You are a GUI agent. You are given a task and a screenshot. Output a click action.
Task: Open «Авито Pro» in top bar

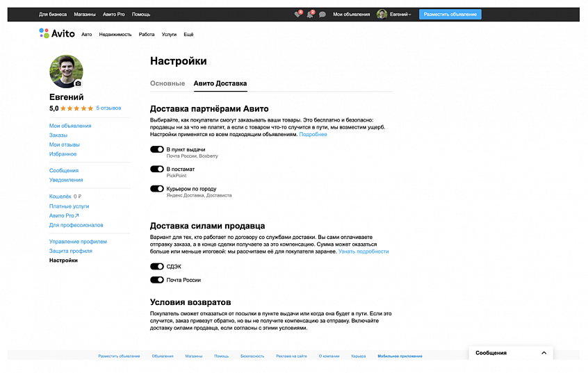coord(113,15)
